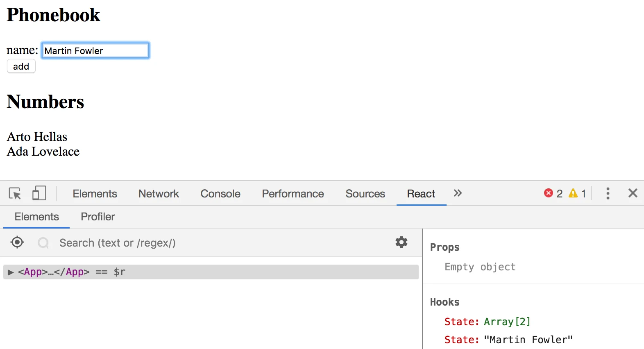644x349 pixels.
Task: Activate the inspect element picker icon
Action: [15, 193]
